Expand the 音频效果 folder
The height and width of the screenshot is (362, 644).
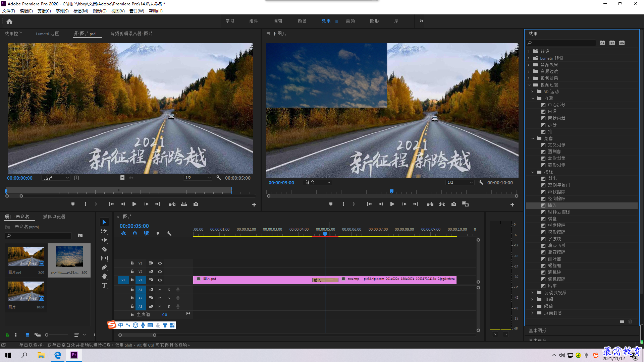coord(529,65)
